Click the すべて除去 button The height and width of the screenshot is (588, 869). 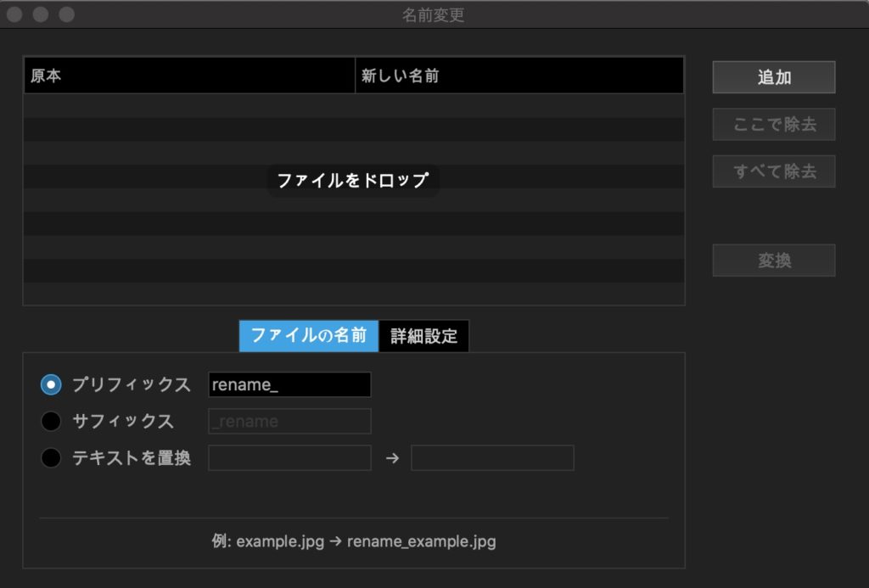(774, 171)
